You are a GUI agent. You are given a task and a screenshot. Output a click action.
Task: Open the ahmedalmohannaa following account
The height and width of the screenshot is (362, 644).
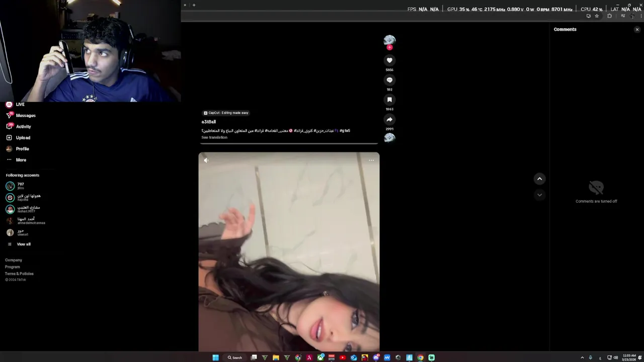[25, 221]
